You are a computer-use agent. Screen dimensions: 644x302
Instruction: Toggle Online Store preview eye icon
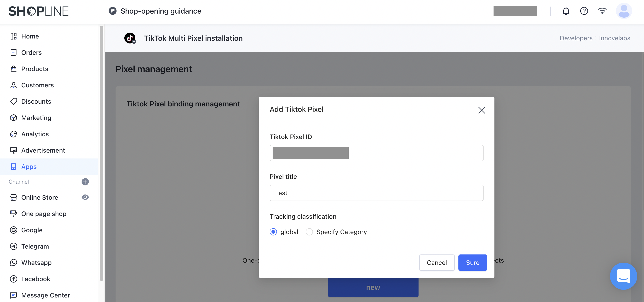(85, 197)
